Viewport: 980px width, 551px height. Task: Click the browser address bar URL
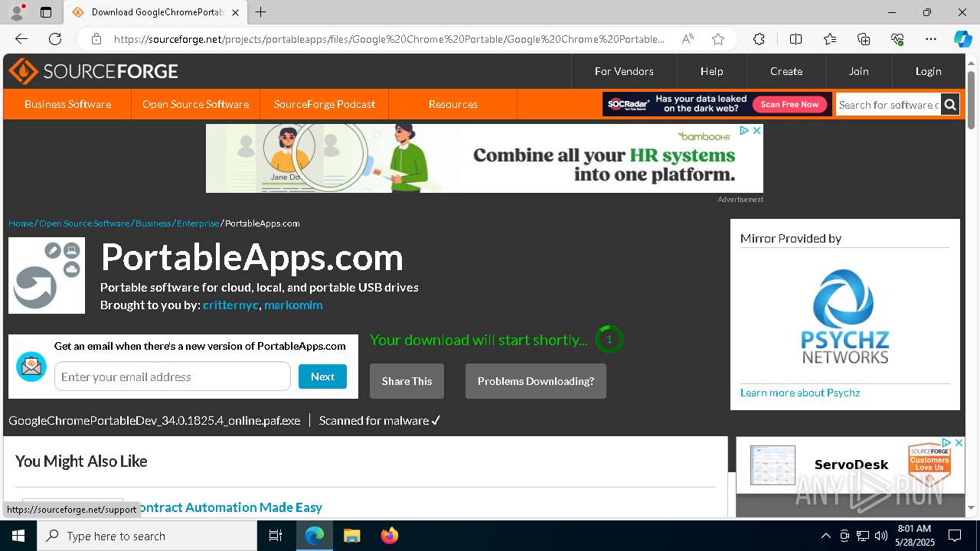tap(389, 39)
